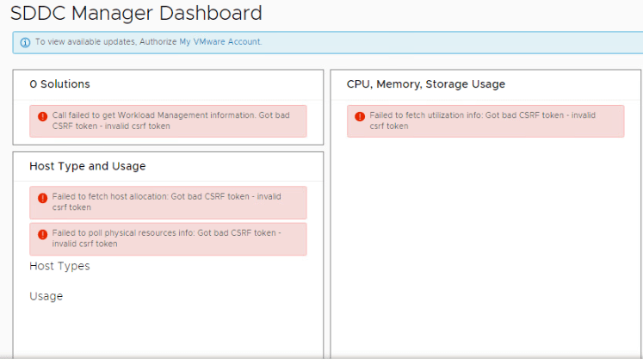
Task: Click the info icon in the updates banner
Action: [25, 42]
